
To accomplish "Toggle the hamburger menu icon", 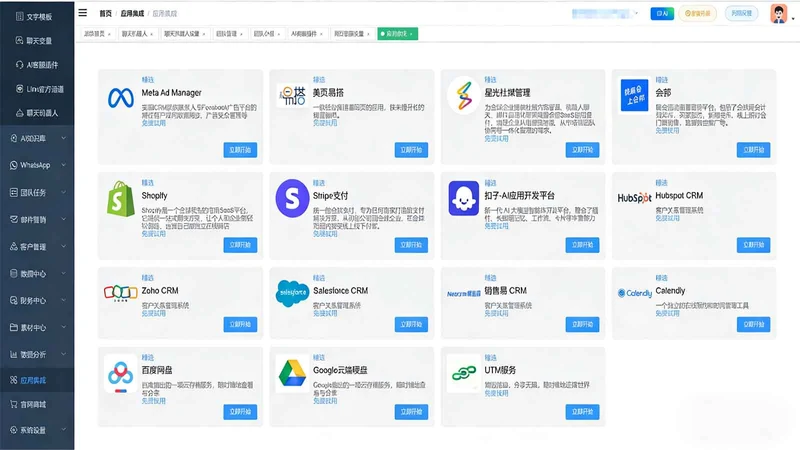I will coord(83,13).
